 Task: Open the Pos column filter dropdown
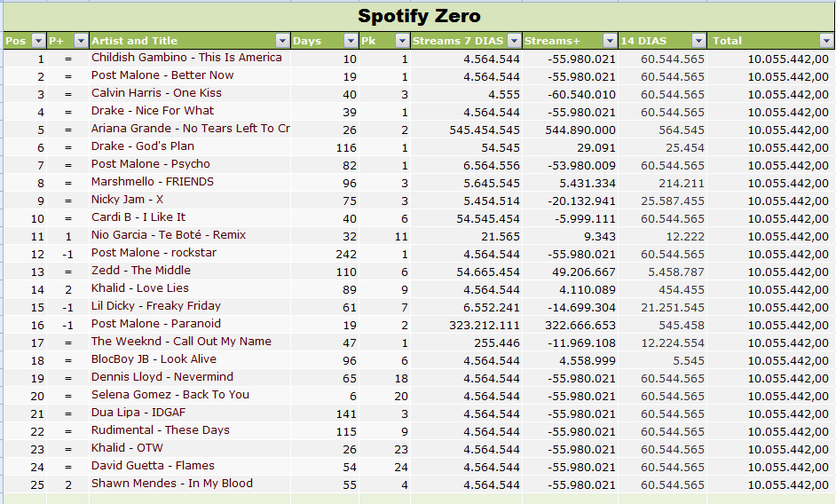tap(38, 41)
